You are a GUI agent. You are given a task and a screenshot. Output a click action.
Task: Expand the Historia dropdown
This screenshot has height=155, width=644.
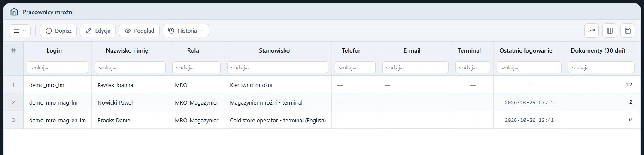(x=186, y=31)
